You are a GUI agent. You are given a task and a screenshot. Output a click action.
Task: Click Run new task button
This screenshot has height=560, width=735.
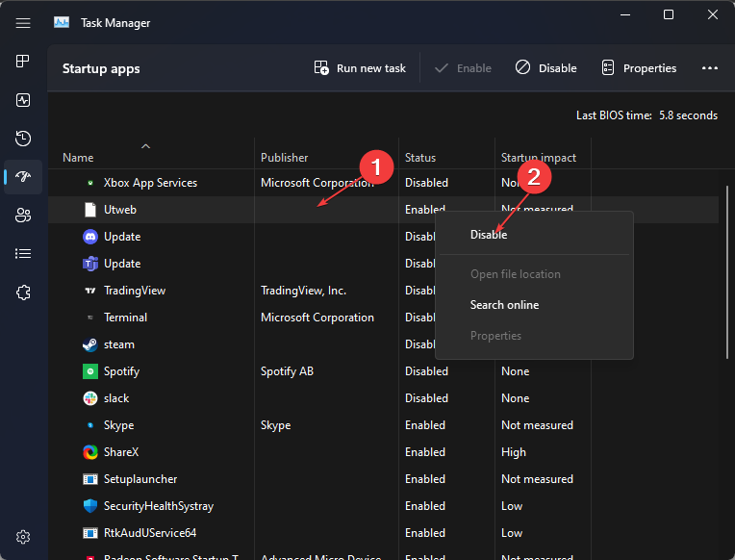360,68
